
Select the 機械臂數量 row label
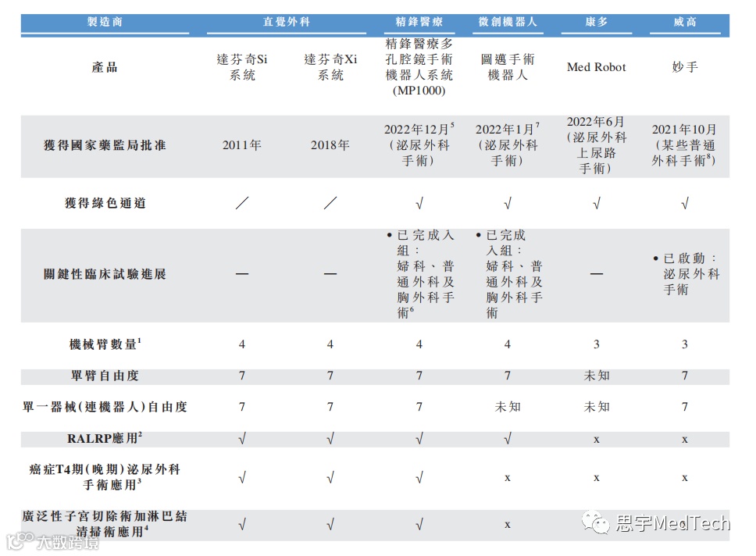tap(105, 344)
